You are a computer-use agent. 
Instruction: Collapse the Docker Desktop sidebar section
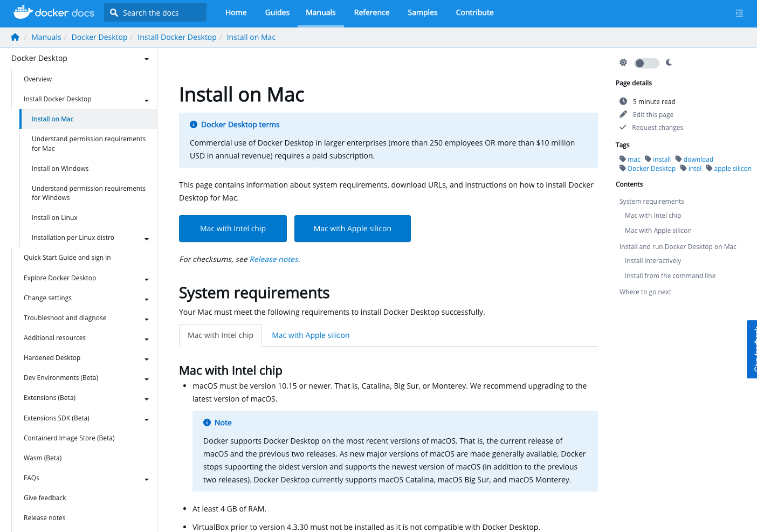click(x=146, y=59)
